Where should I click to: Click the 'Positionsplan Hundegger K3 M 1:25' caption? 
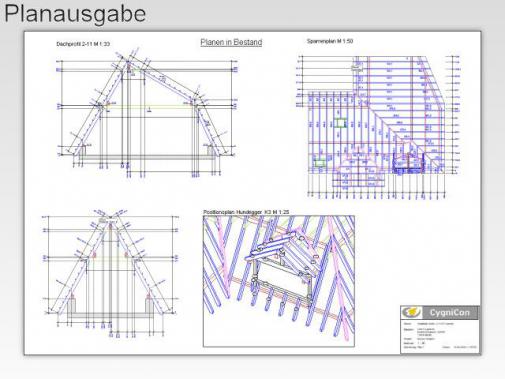point(246,212)
